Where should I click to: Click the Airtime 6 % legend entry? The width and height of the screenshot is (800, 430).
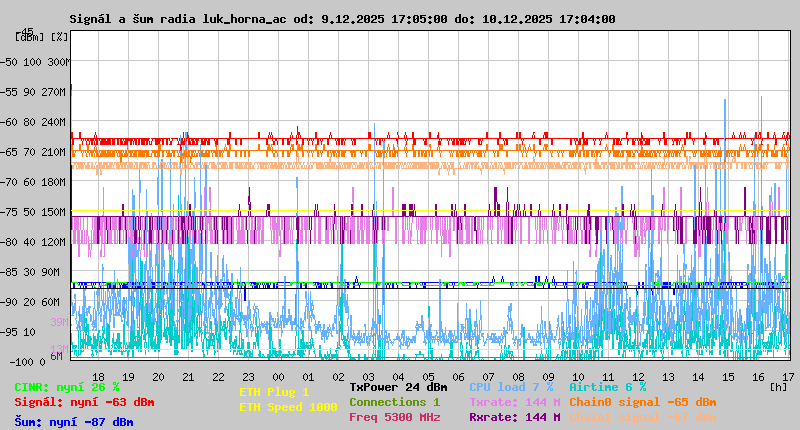coord(607,387)
